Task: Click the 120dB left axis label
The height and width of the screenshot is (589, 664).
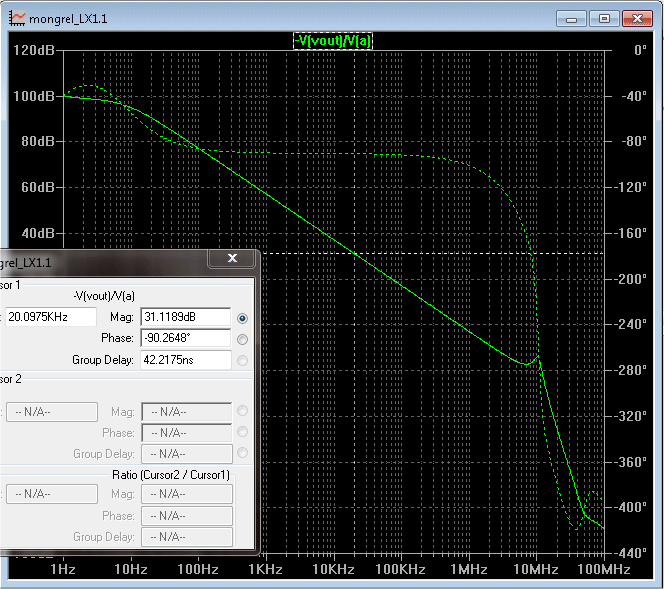Action: pyautogui.click(x=34, y=50)
